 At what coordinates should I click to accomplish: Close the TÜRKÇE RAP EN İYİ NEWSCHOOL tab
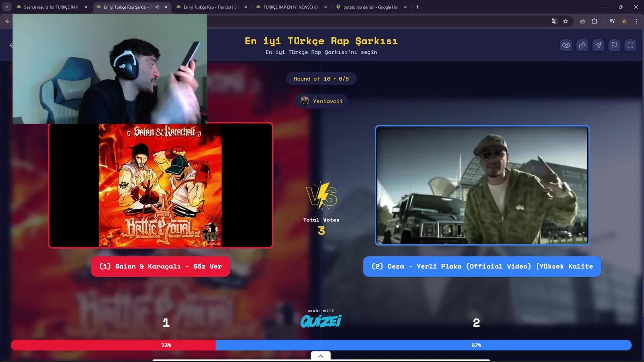(325, 7)
